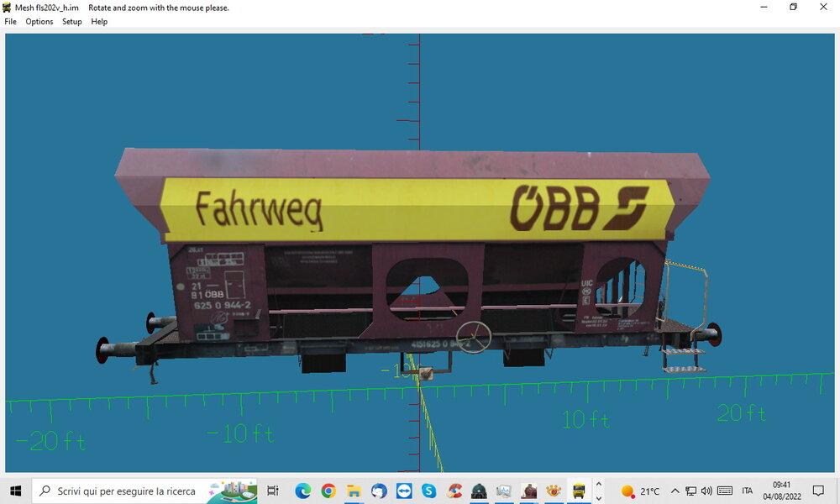Open the Options menu

click(x=39, y=22)
